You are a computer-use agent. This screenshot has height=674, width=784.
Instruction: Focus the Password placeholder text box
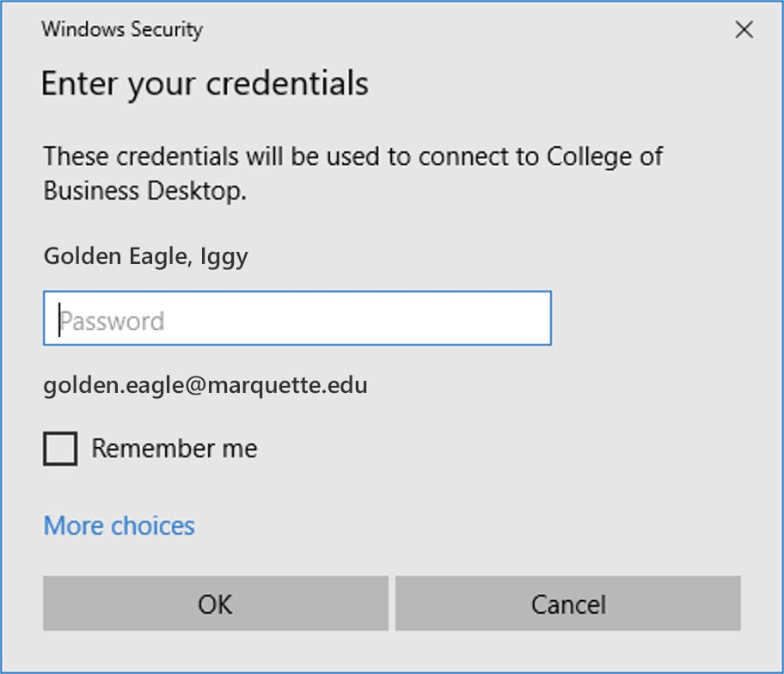297,319
